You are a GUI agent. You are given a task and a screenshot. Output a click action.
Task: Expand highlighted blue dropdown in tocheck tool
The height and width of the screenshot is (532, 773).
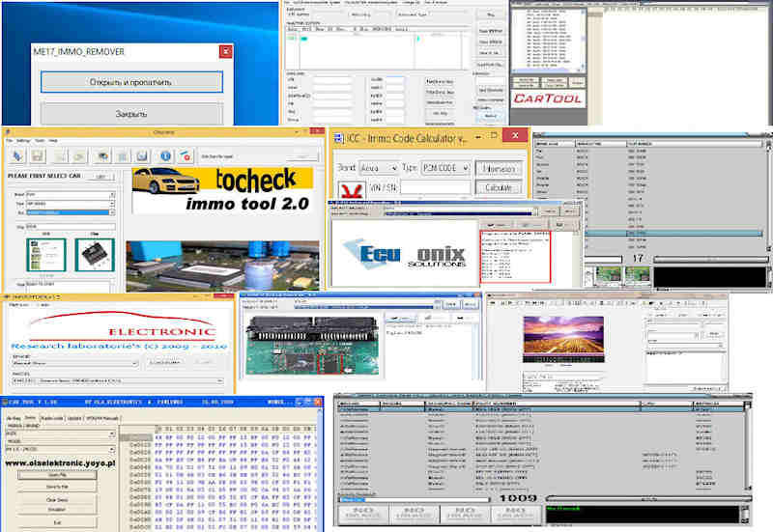[112, 212]
